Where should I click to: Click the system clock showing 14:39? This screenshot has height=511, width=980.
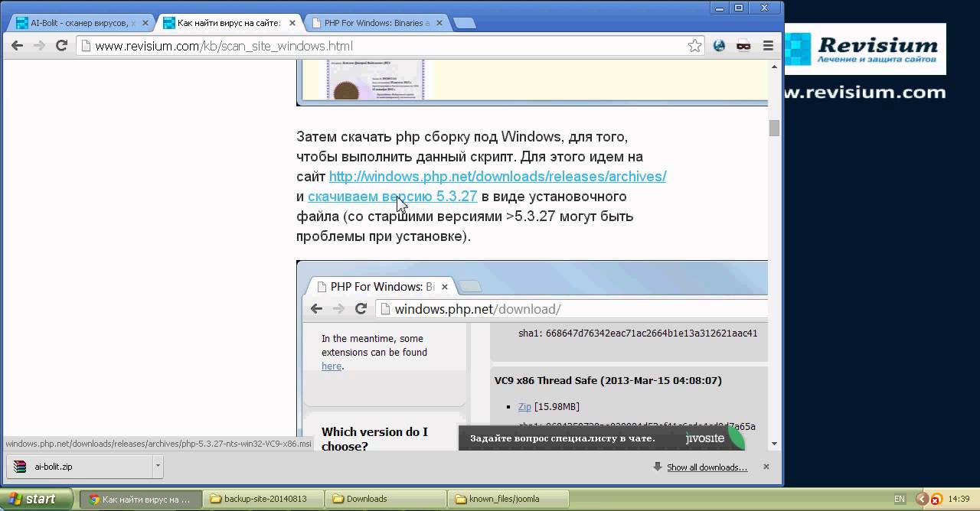(x=959, y=499)
